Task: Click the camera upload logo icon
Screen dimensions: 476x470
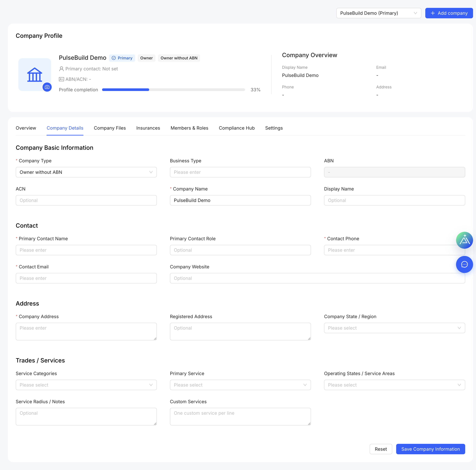Action: (47, 87)
